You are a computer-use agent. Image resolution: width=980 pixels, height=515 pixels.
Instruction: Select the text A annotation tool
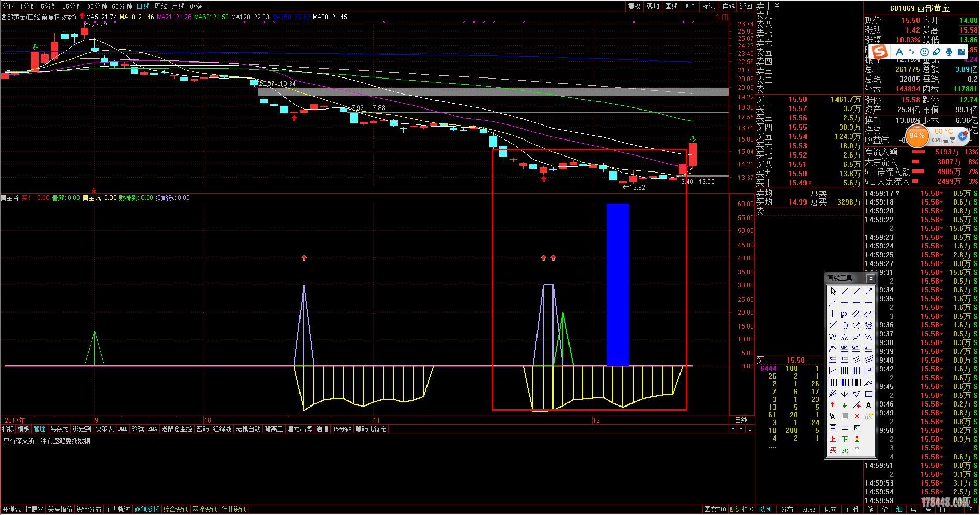pos(868,405)
